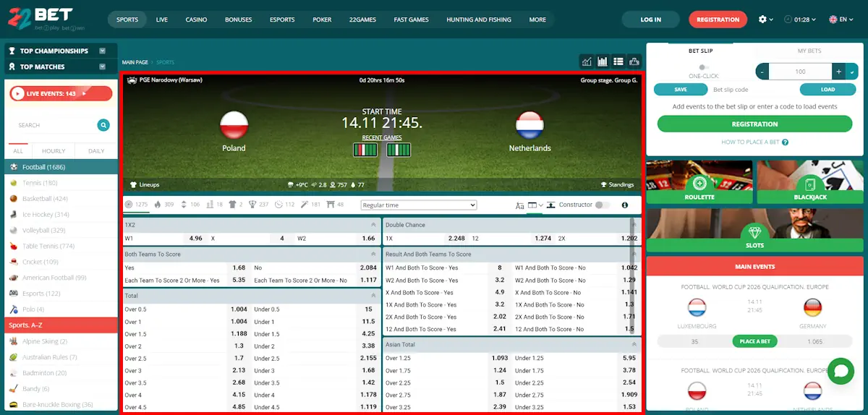
Task: Decrease stake with minus button
Action: pyautogui.click(x=762, y=72)
